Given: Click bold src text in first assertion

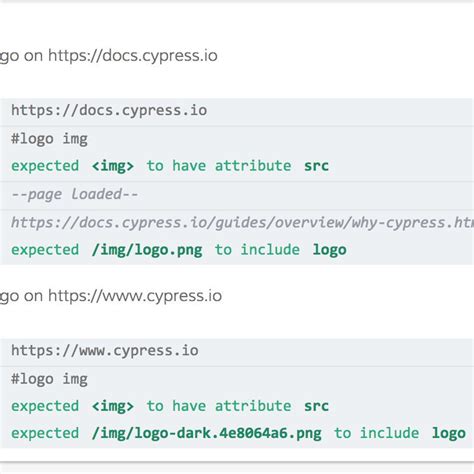Looking at the screenshot, I should click(316, 166).
